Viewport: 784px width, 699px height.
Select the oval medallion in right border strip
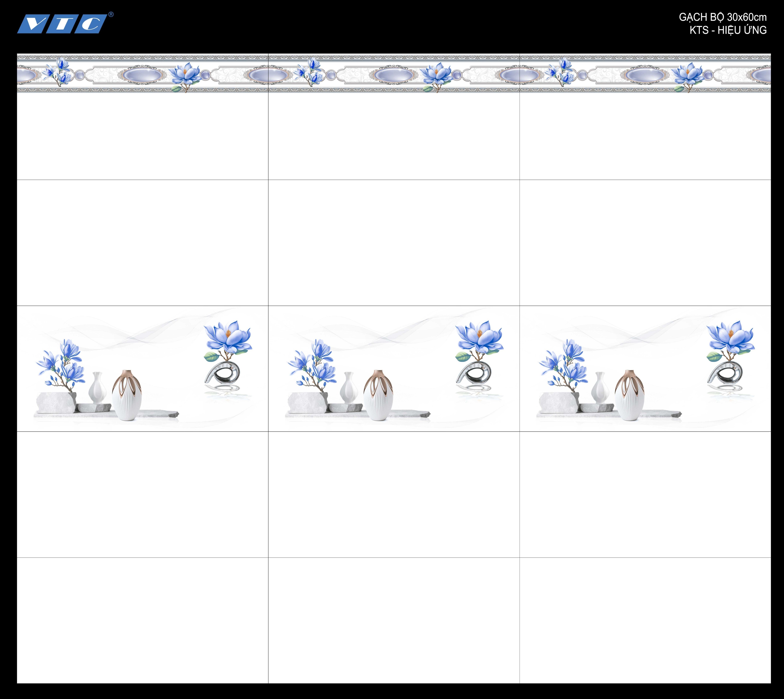645,74
